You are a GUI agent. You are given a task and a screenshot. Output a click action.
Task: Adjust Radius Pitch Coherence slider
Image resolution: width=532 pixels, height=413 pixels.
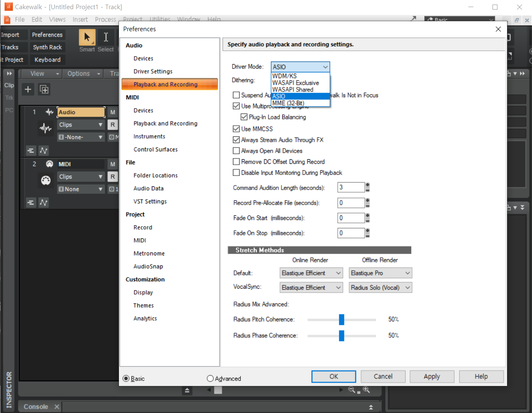click(341, 319)
